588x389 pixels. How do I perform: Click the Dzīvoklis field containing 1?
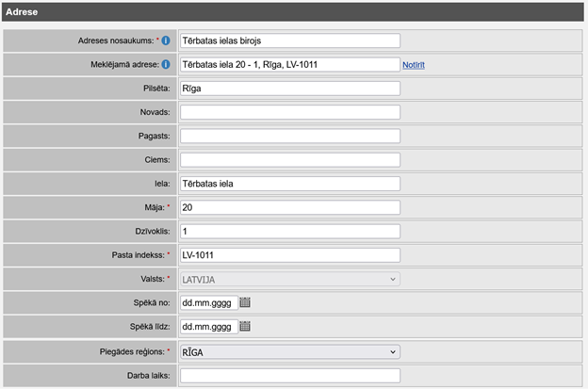coord(289,232)
